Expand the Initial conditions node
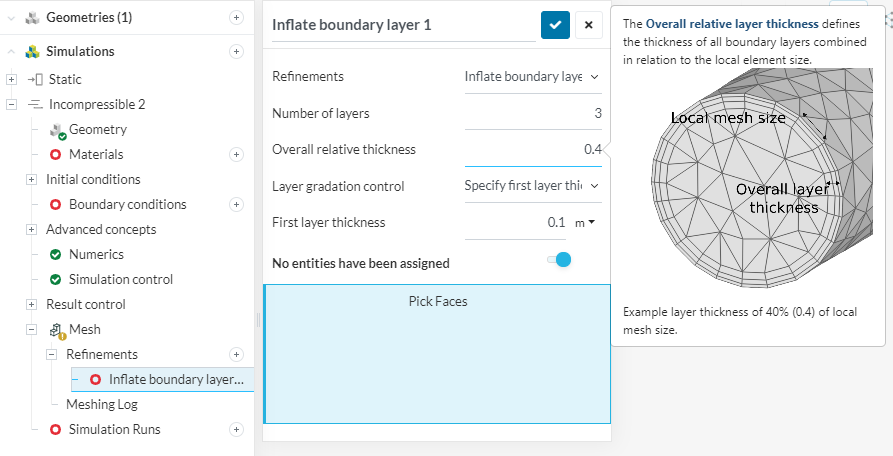This screenshot has height=456, width=893. (x=32, y=179)
